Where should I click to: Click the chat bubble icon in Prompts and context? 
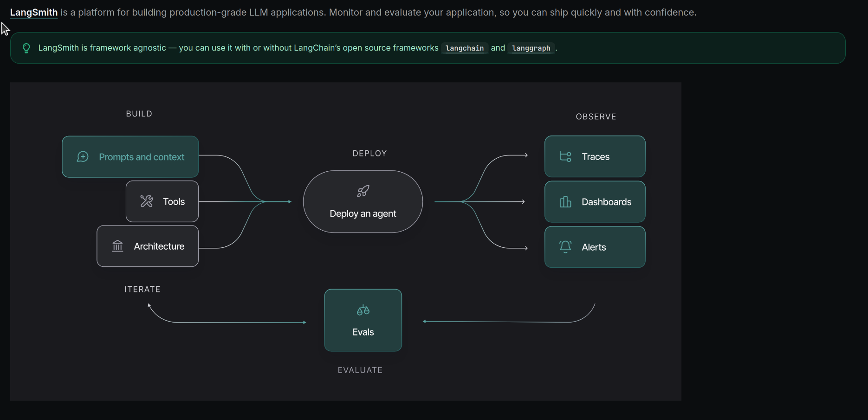tap(83, 156)
